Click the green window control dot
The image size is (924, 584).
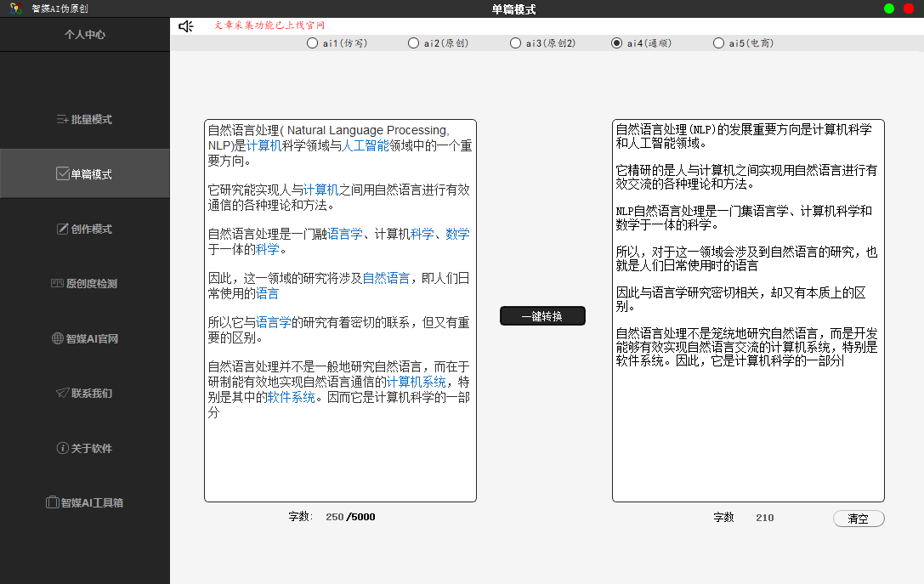click(889, 9)
